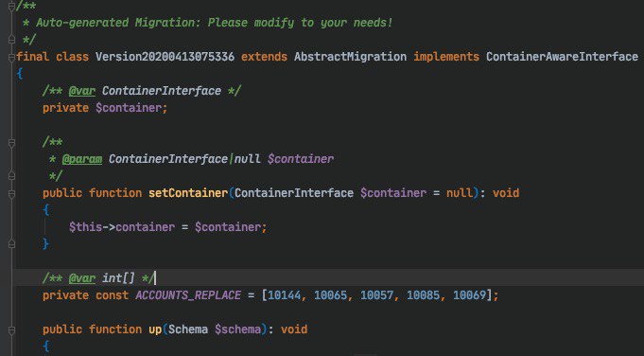Screen dimensions: 644x356
Task: Fold the setContainer function body
Action: click(11, 193)
